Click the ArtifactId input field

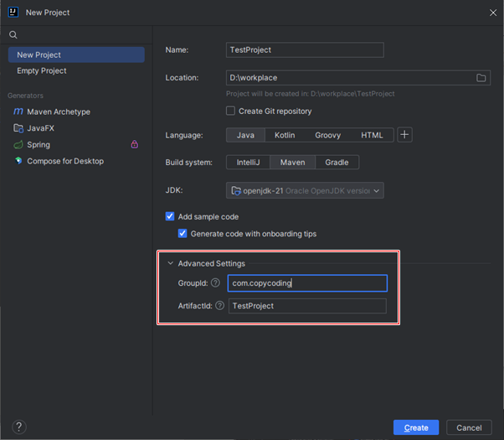(x=307, y=306)
